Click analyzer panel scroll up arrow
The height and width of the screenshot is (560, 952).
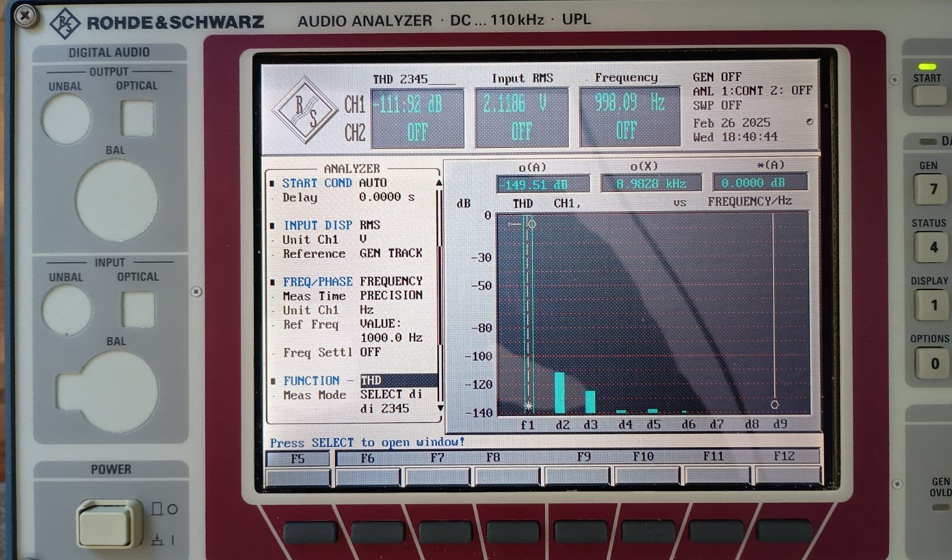439,183
